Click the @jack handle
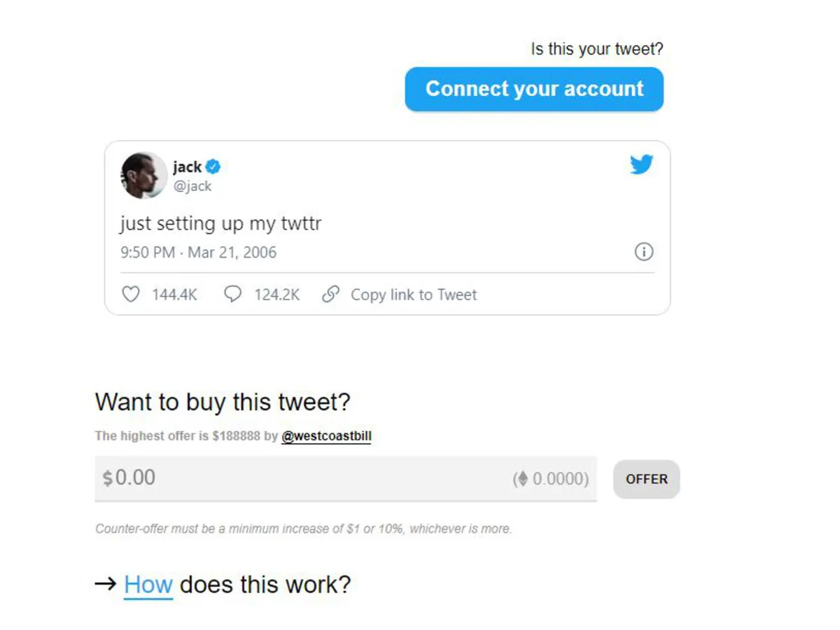The width and height of the screenshot is (840, 630). tap(192, 186)
